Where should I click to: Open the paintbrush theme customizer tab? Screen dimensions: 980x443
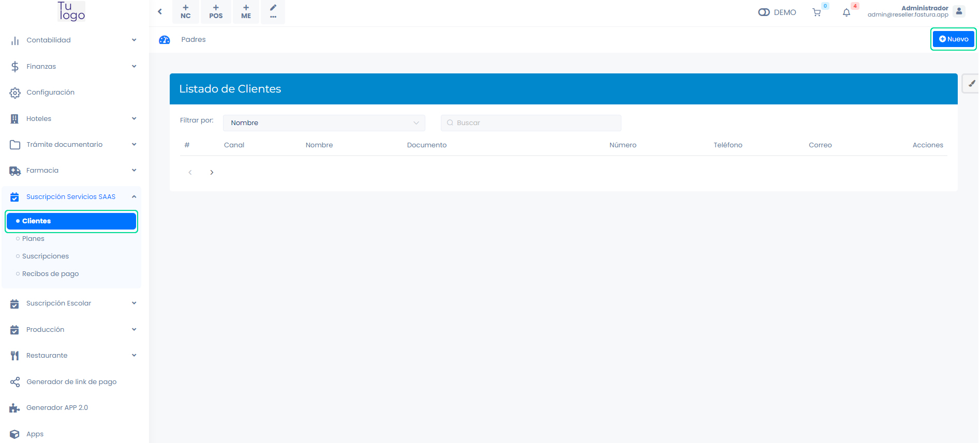971,83
